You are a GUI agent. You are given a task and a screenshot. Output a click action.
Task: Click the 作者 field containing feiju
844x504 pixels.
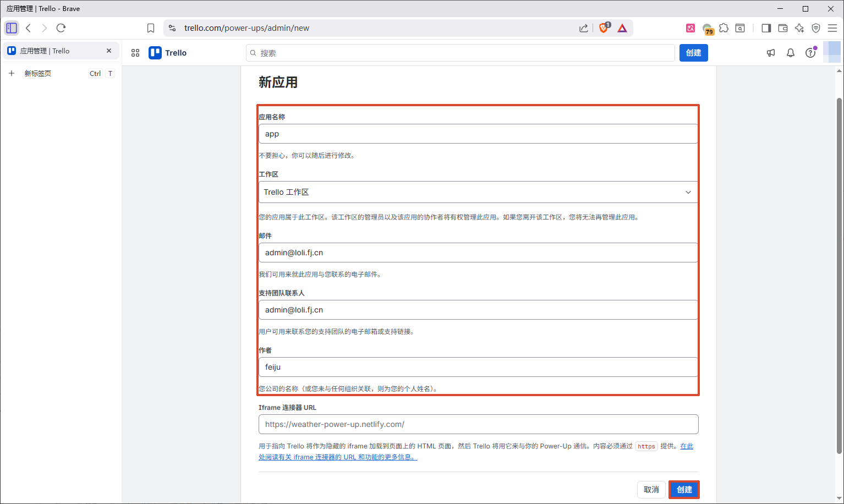(x=478, y=367)
